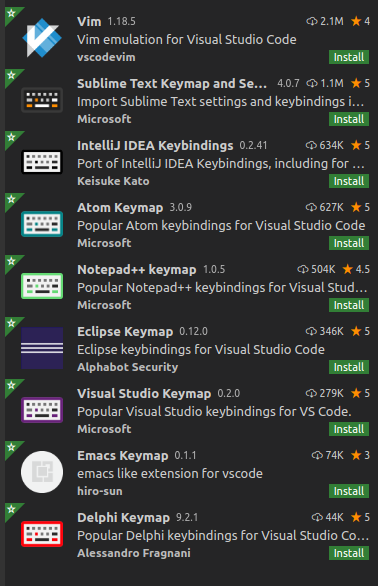Image resolution: width=378 pixels, height=586 pixels.
Task: Open the Emacs Keymap round placeholder icon
Action: (42, 472)
